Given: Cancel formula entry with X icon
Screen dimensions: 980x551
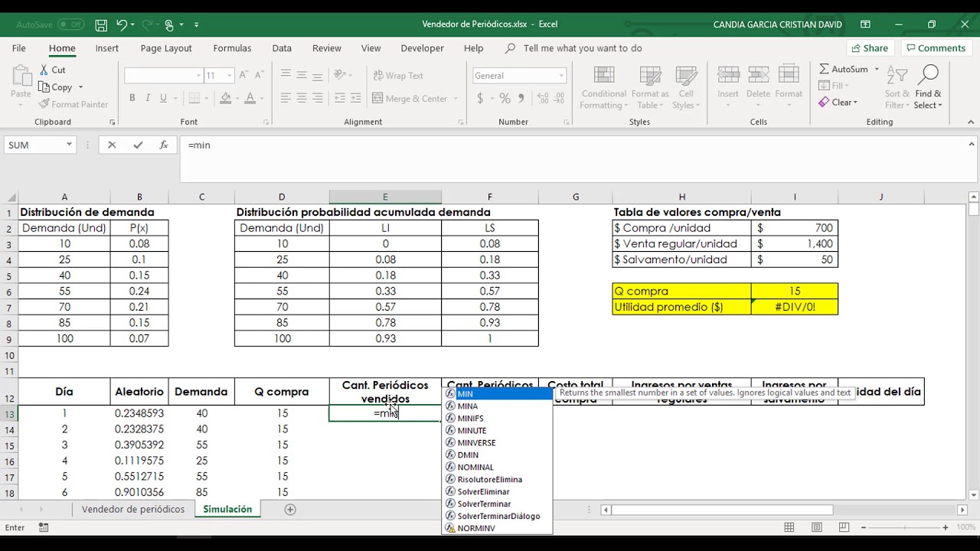Looking at the screenshot, I should [x=112, y=145].
